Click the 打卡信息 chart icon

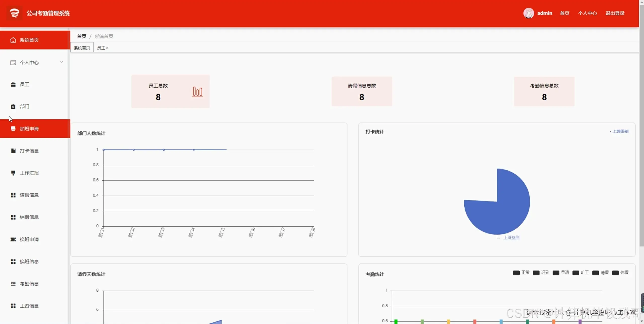13,151
